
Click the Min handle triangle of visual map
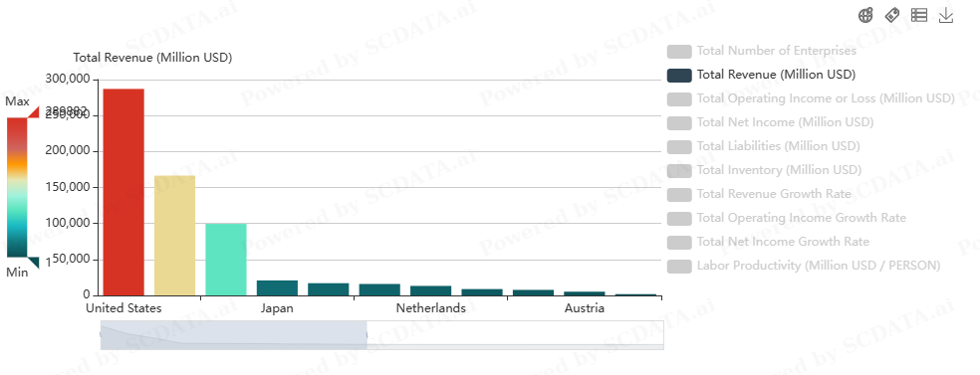(33, 263)
